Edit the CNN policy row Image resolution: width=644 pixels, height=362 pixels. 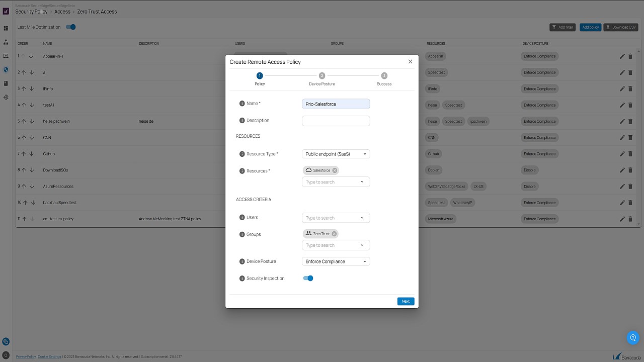tap(622, 137)
